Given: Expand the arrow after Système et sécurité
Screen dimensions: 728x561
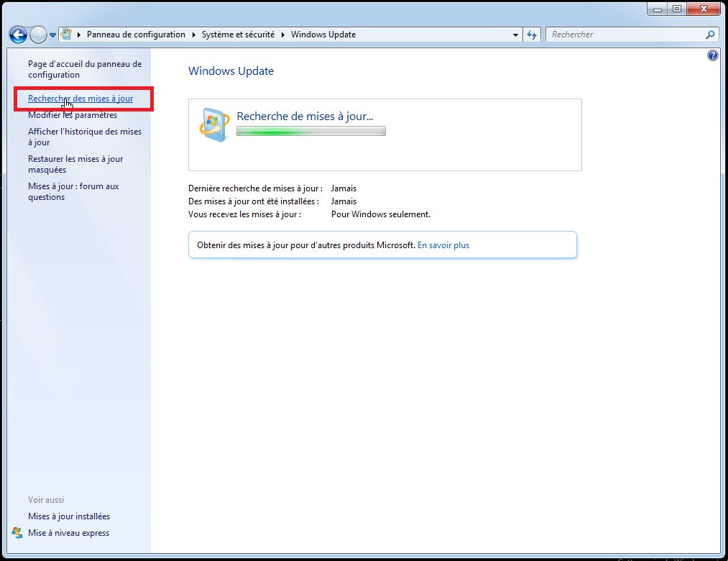Looking at the screenshot, I should click(x=282, y=35).
